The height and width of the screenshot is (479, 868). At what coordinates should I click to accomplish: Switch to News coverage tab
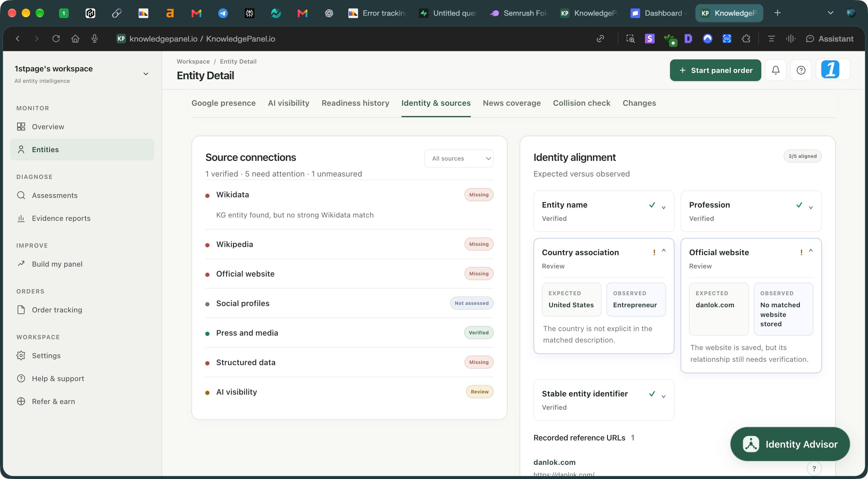(511, 103)
